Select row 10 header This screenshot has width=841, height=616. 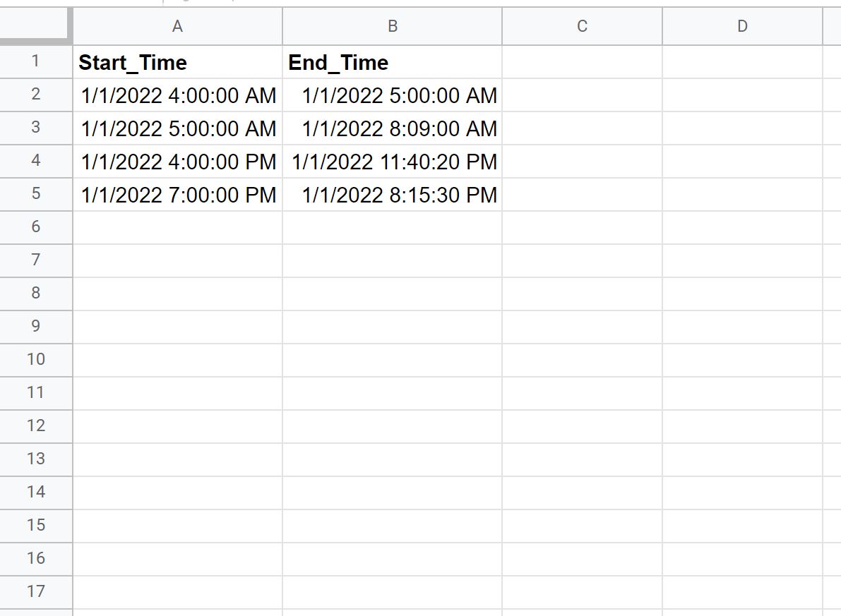(35, 360)
